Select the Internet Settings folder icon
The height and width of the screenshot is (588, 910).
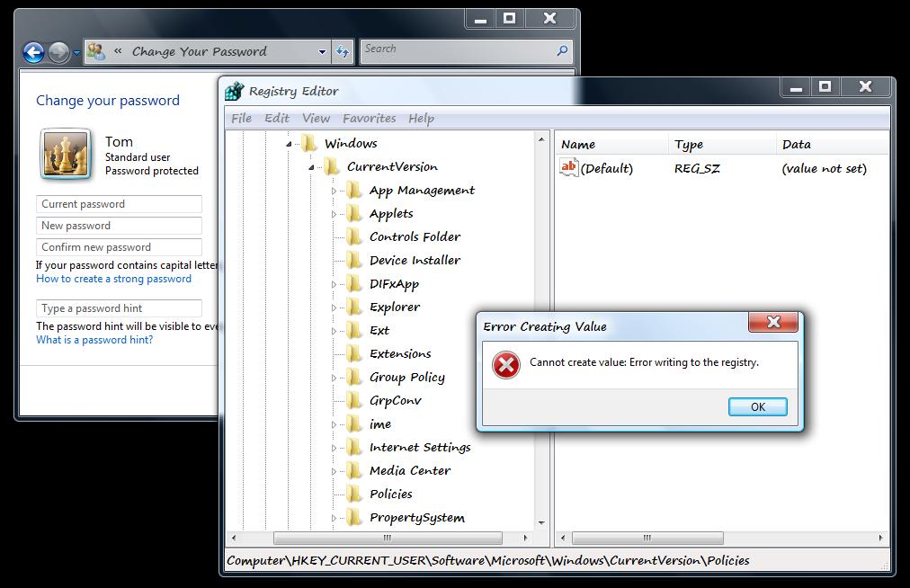pyautogui.click(x=354, y=447)
